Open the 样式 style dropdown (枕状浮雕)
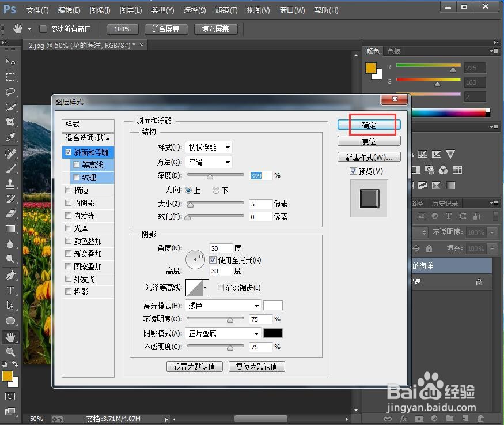504x425 pixels. click(209, 148)
